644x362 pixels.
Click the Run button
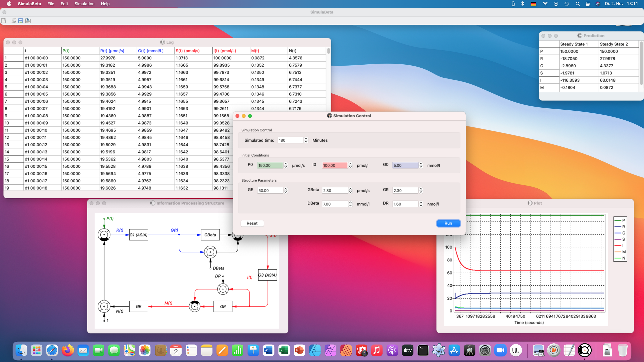coord(448,223)
